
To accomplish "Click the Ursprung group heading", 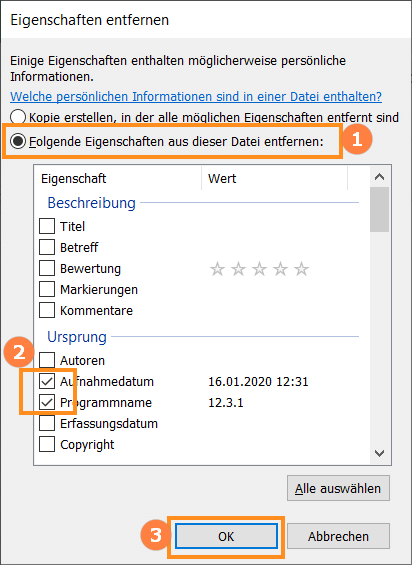I will (x=77, y=337).
